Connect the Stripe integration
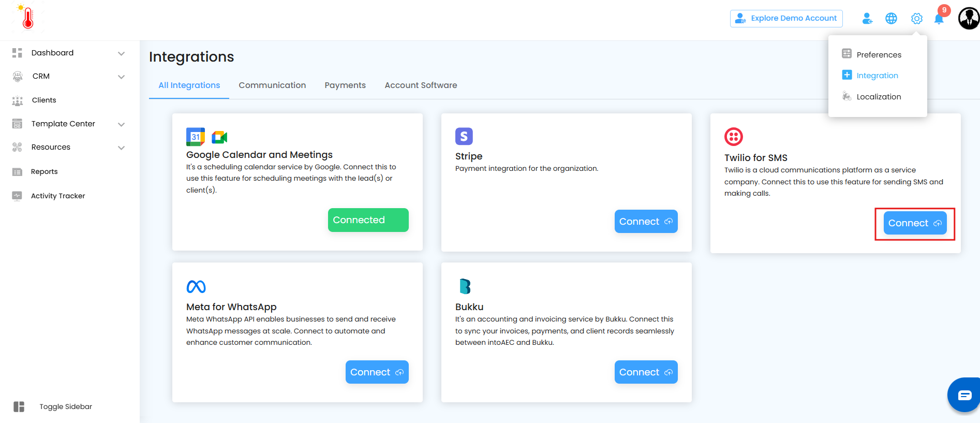Viewport: 980px width, 423px height. pos(646,222)
